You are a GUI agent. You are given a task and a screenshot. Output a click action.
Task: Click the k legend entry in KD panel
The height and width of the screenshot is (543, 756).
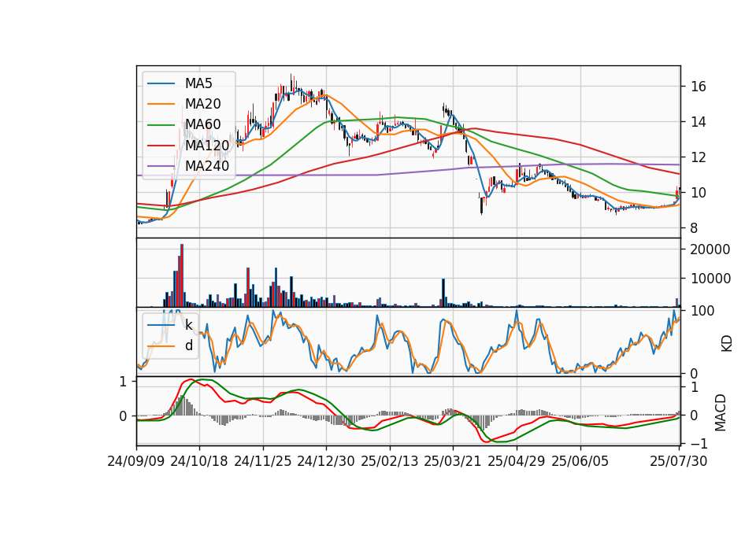click(188, 325)
